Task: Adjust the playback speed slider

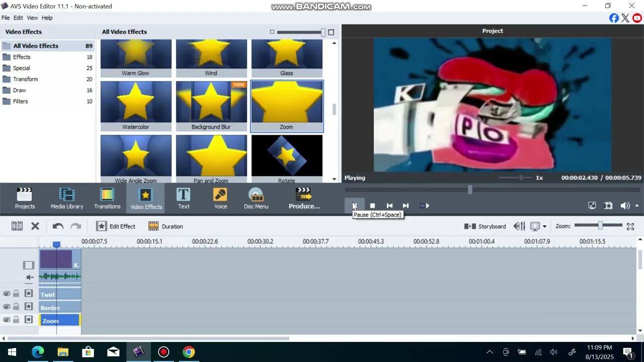Action: point(521,177)
